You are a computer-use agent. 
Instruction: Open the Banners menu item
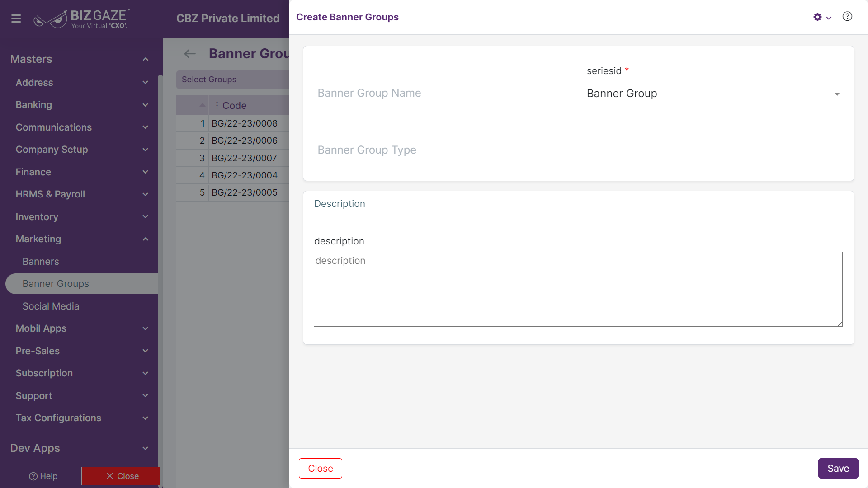[41, 262]
